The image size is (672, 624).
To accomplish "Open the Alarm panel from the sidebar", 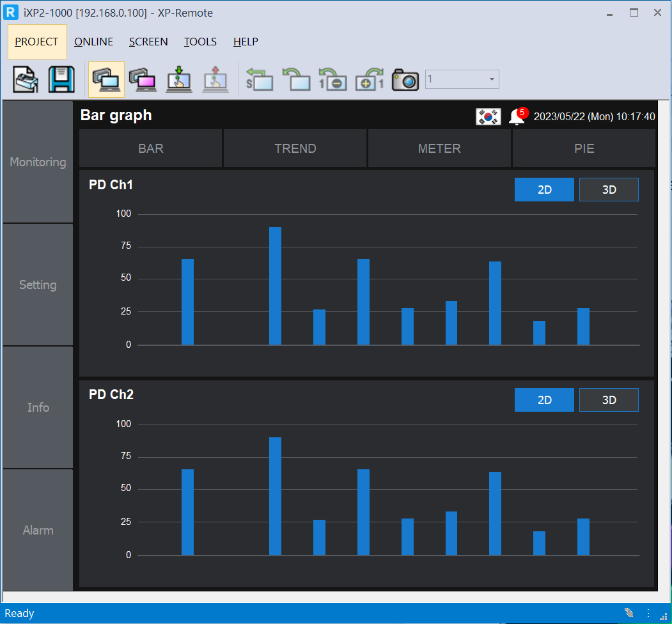I will [38, 530].
